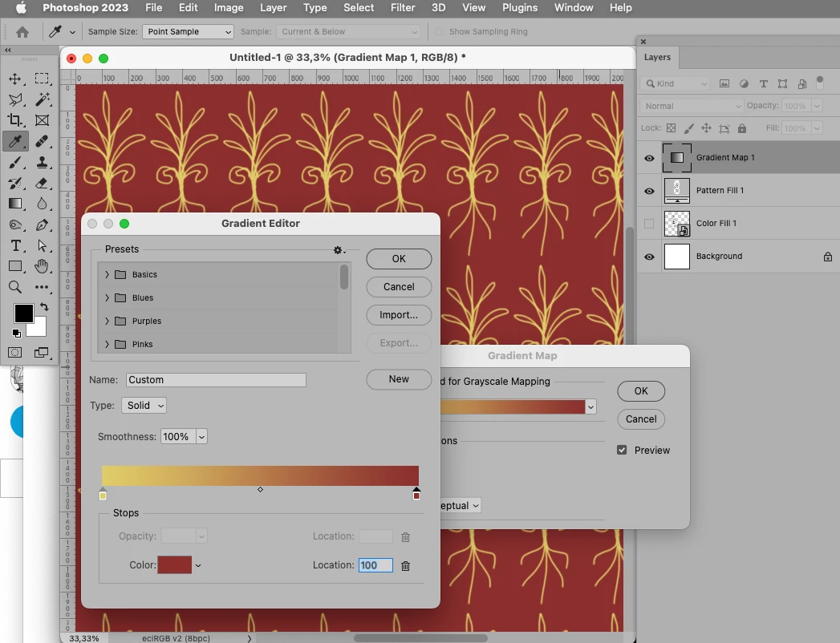Click the Home button in options bar
The width and height of the screenshot is (840, 643).
click(22, 32)
